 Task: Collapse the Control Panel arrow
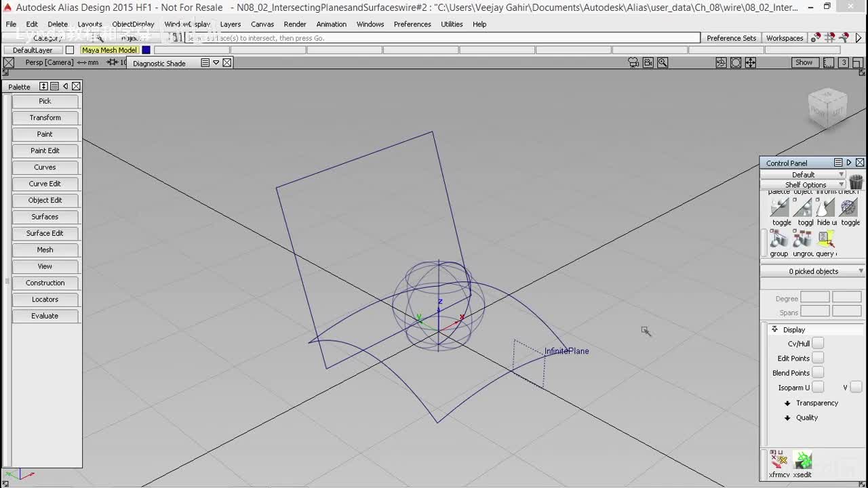coord(849,163)
